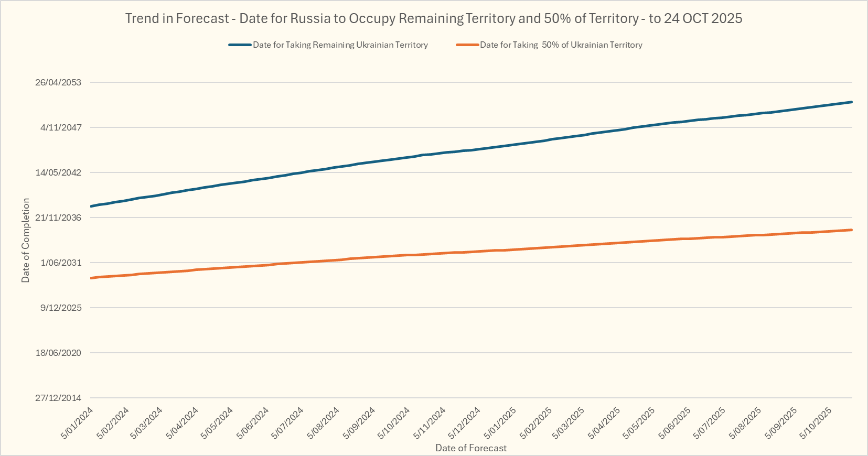This screenshot has width=868, height=456.
Task: Select the orange legend line marker
Action: (x=467, y=45)
